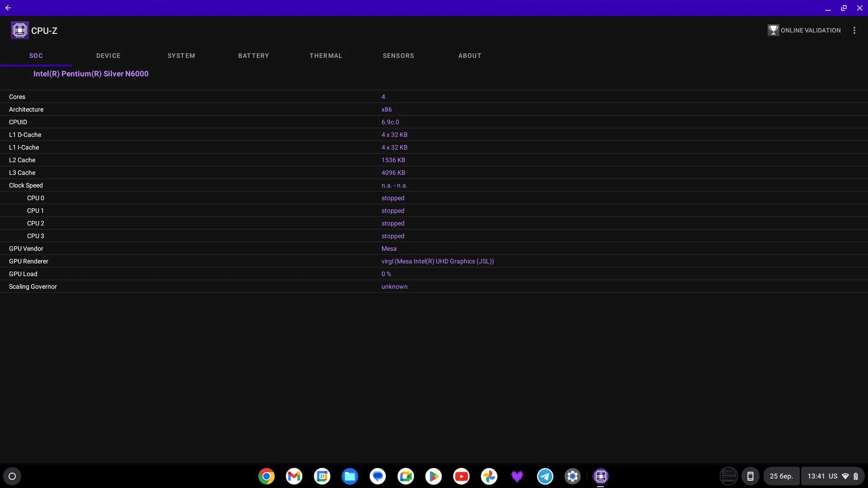
Task: Select the L2 Cache value 1536 KB
Action: point(393,160)
